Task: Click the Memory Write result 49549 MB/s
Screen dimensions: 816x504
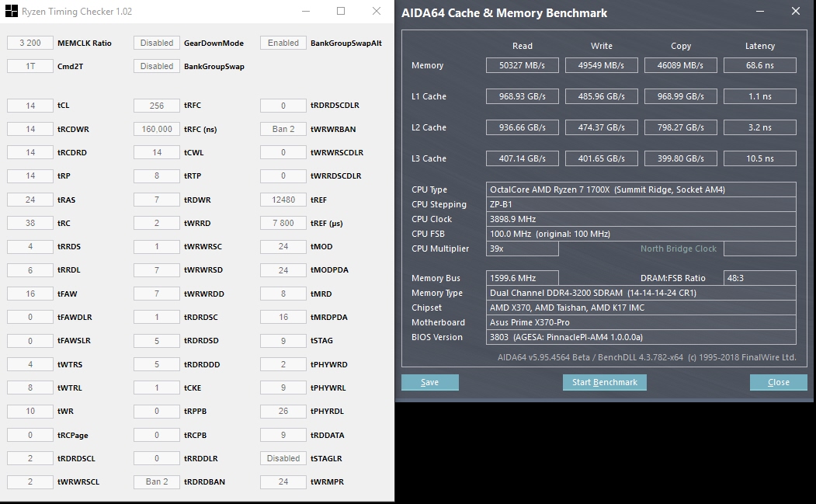Action: (x=601, y=65)
